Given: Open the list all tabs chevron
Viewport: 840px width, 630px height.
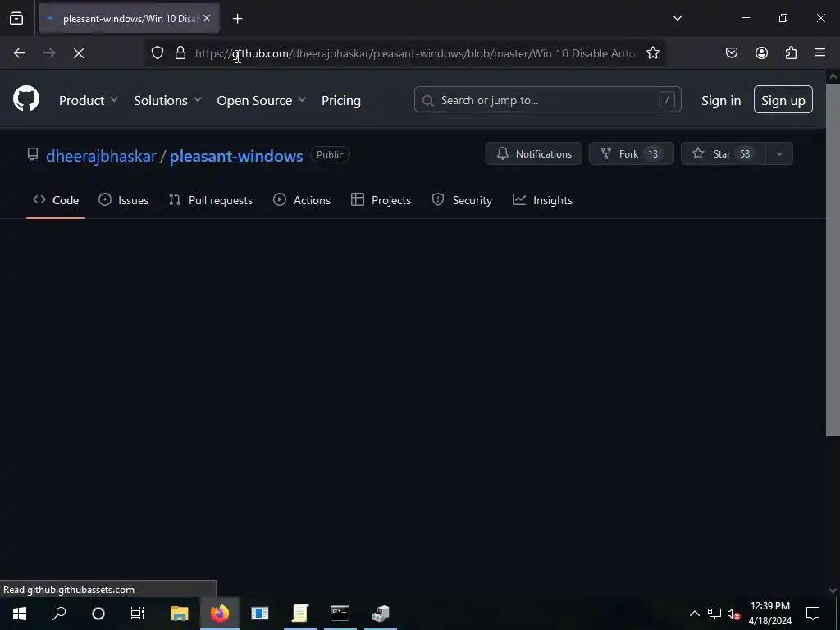Looking at the screenshot, I should point(677,18).
